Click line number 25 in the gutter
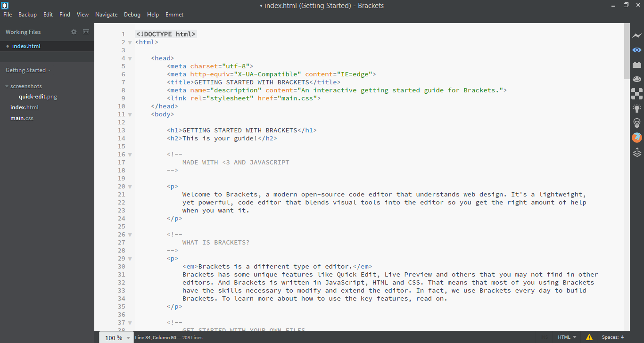 pos(121,227)
